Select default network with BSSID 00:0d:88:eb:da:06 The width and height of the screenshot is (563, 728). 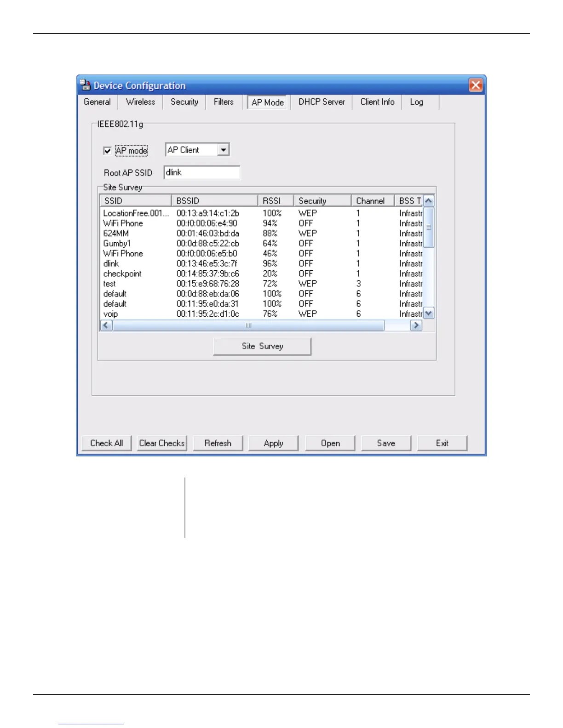pos(261,294)
